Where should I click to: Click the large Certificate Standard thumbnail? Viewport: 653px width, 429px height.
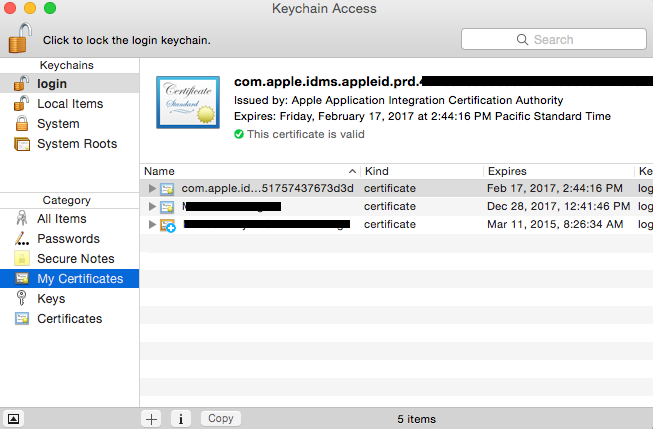tap(188, 102)
